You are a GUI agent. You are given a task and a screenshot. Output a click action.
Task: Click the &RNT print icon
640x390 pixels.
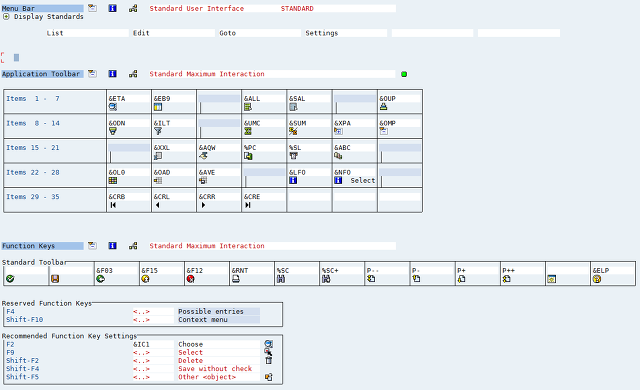[236, 279]
